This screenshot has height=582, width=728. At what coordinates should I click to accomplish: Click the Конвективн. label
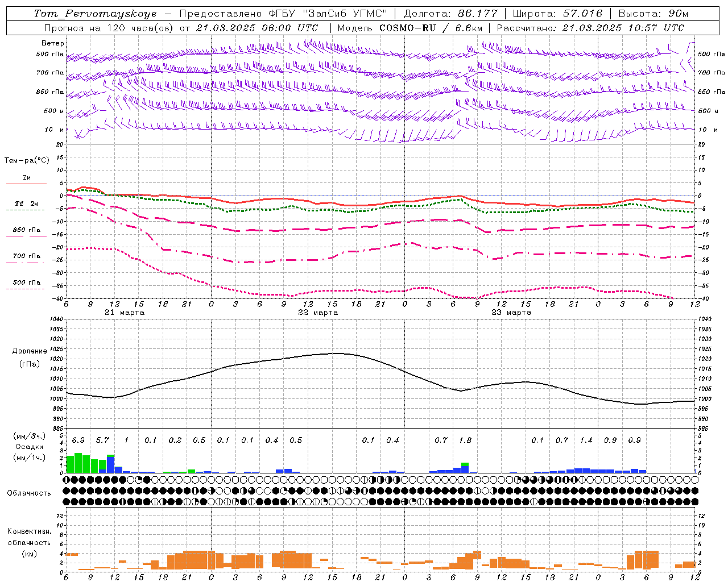pyautogui.click(x=29, y=531)
